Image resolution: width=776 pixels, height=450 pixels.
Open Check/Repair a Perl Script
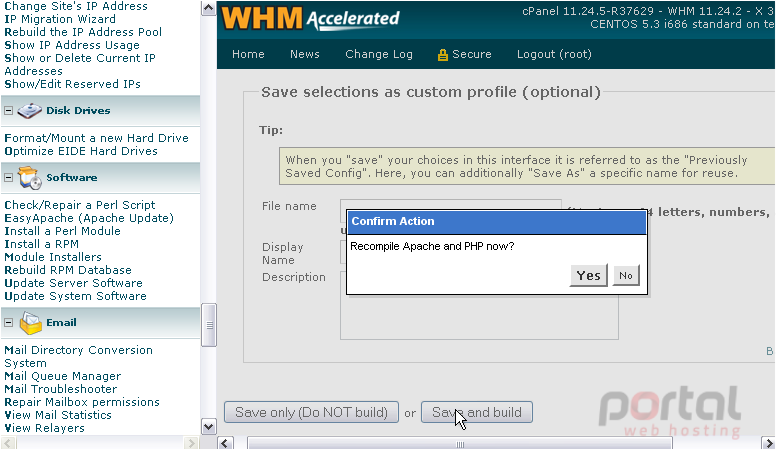click(80, 205)
